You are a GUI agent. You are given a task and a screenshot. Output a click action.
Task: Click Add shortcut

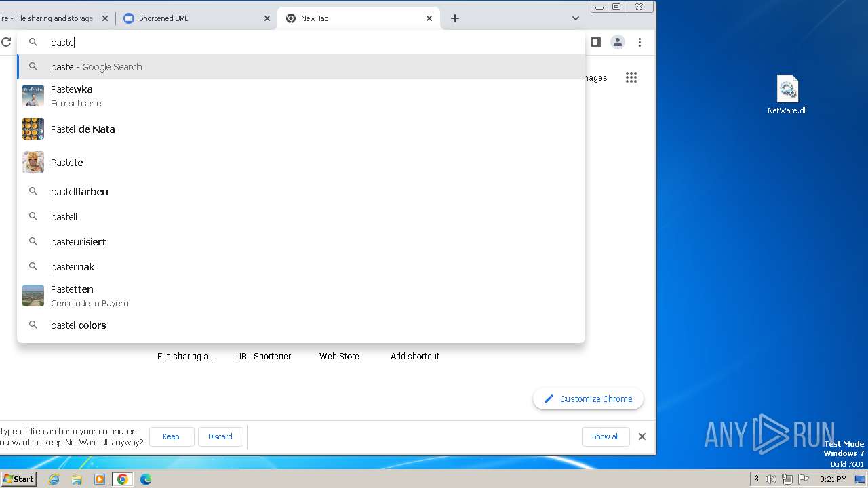pos(415,356)
